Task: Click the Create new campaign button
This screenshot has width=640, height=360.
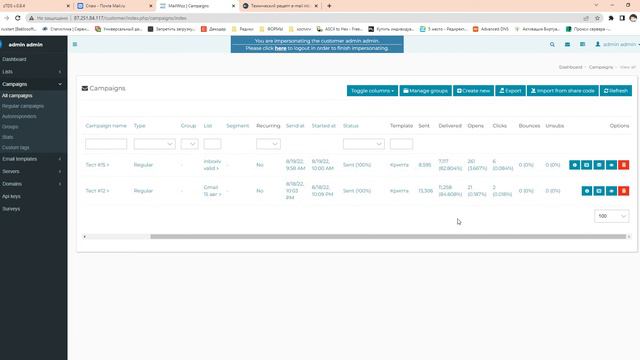Action: pyautogui.click(x=473, y=91)
